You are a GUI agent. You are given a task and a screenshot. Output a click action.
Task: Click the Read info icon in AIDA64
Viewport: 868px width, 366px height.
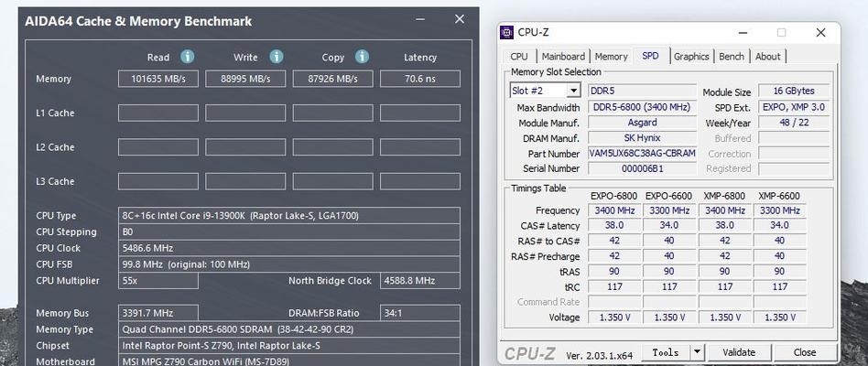188,57
